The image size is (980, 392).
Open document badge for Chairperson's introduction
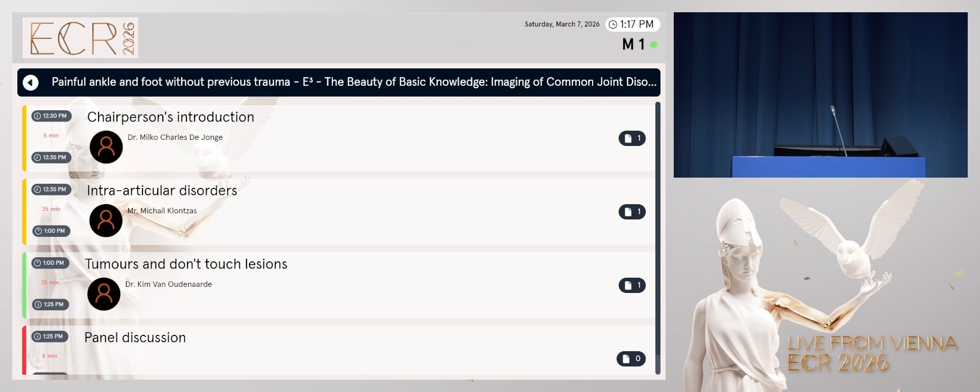pos(632,138)
